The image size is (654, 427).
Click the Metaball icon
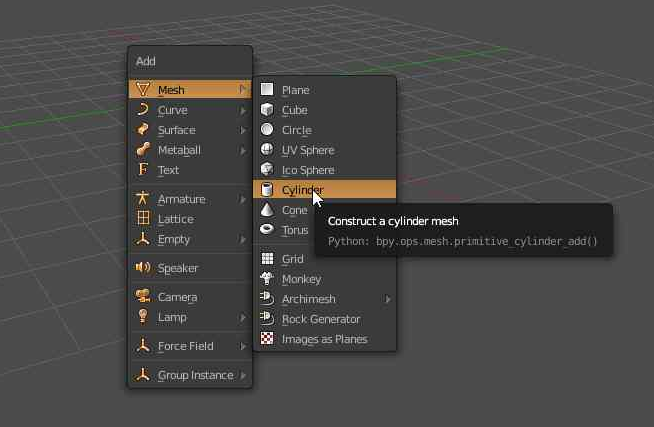[143, 150]
